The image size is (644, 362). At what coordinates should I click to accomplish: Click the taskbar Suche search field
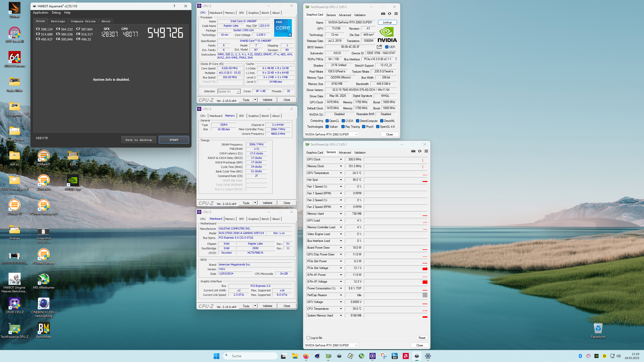(250, 356)
